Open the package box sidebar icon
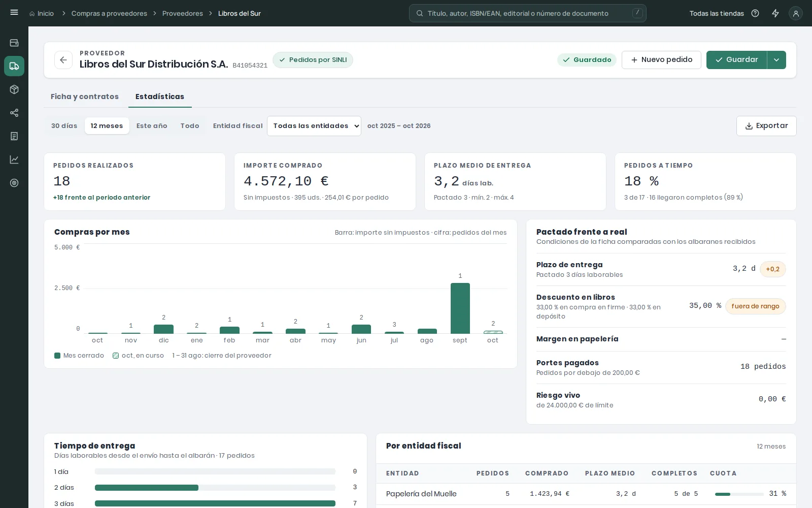 [14, 89]
